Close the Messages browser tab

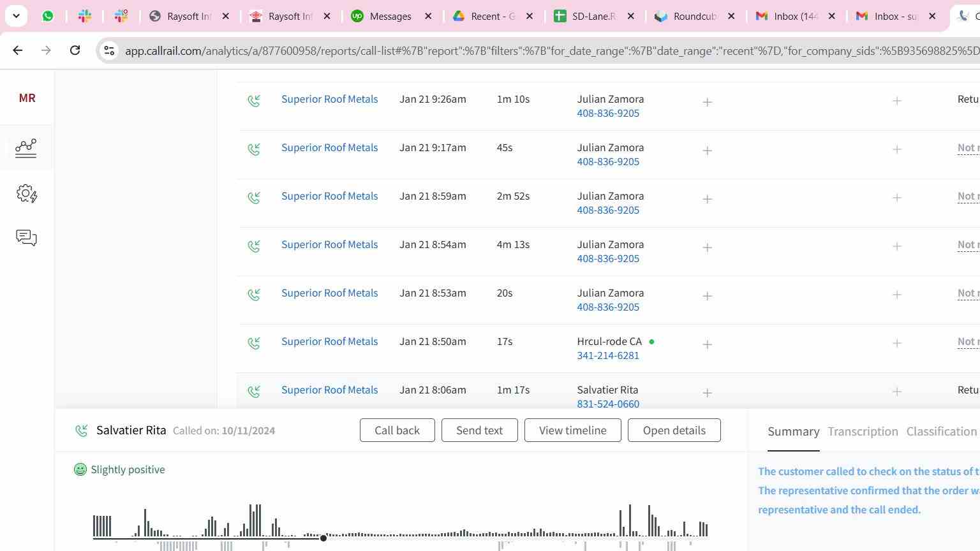428,16
